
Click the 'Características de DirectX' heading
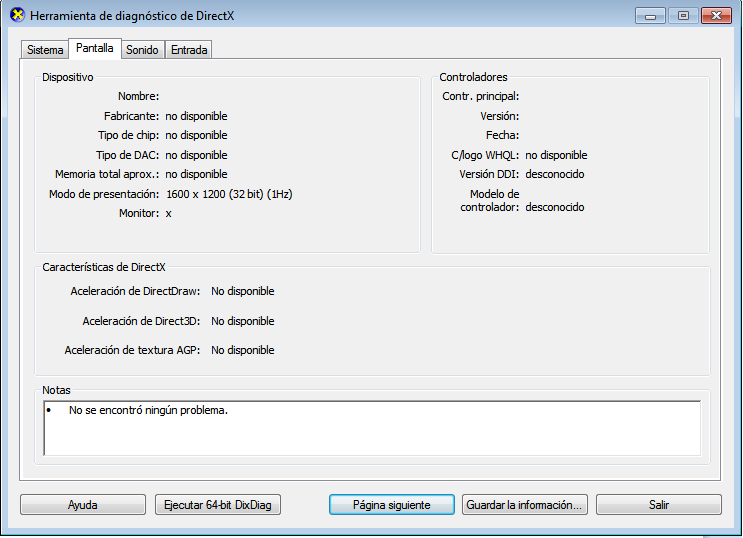click(104, 267)
